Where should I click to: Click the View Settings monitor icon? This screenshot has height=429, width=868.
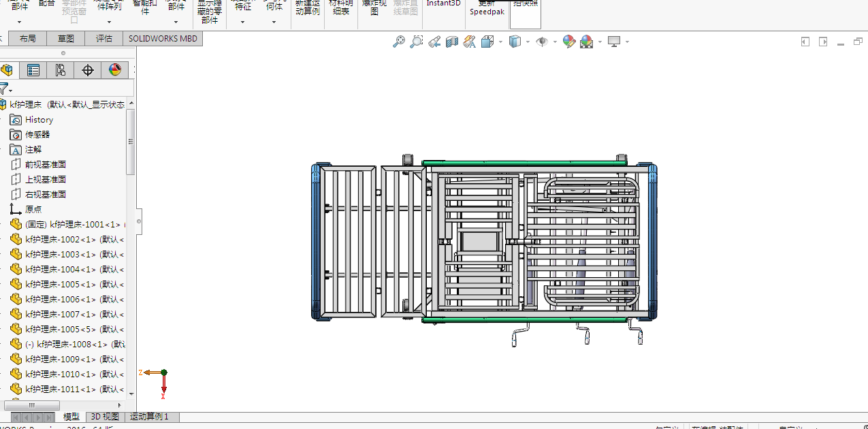pyautogui.click(x=614, y=42)
